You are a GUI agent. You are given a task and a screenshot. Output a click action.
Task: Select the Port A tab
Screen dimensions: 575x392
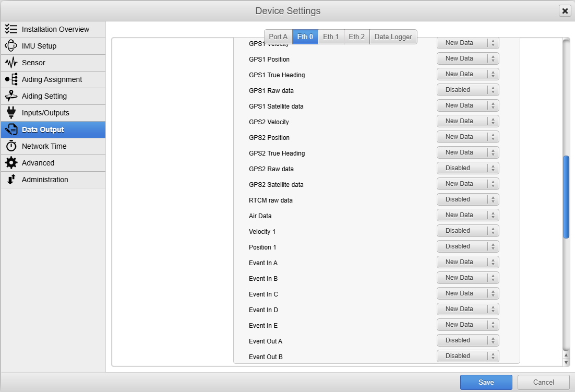coord(278,37)
